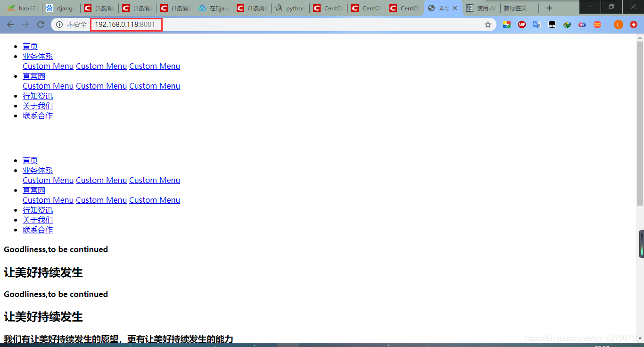
Task: Open the Tampermonkey extension icon
Action: [x=552, y=25]
